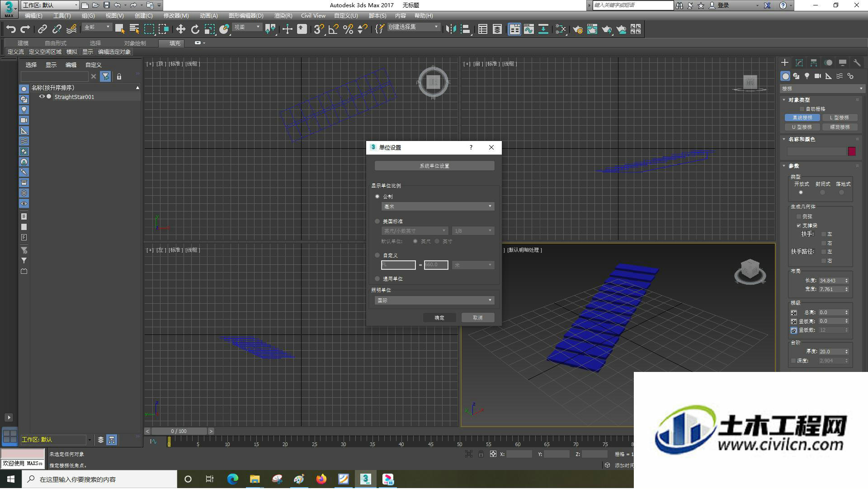Open the 全部 selection filter dropdown
The width and height of the screenshot is (868, 489).
pos(97,28)
